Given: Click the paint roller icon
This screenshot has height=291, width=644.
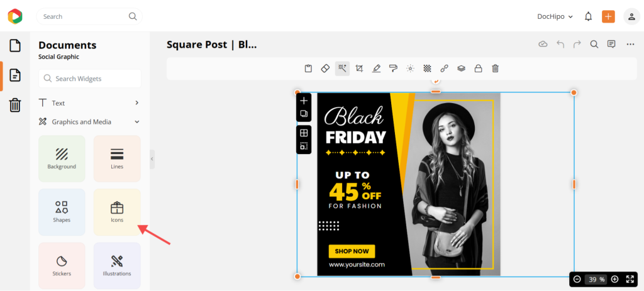Looking at the screenshot, I should pyautogui.click(x=394, y=69).
